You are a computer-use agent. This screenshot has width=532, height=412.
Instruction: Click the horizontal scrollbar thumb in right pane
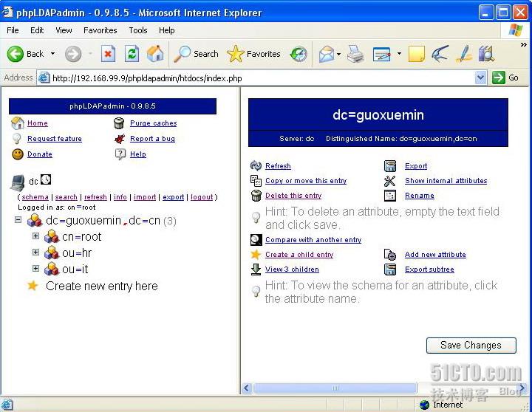click(x=335, y=388)
